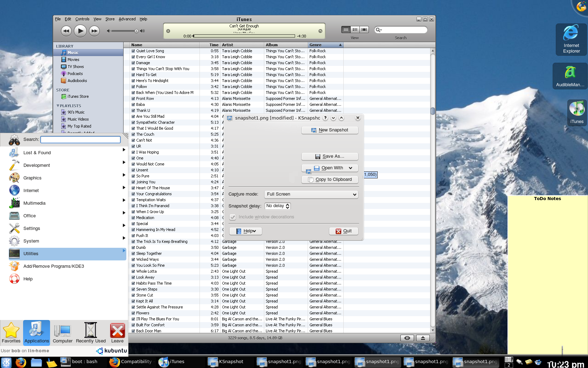Click Snapshot delay No delay spinner

click(x=278, y=206)
